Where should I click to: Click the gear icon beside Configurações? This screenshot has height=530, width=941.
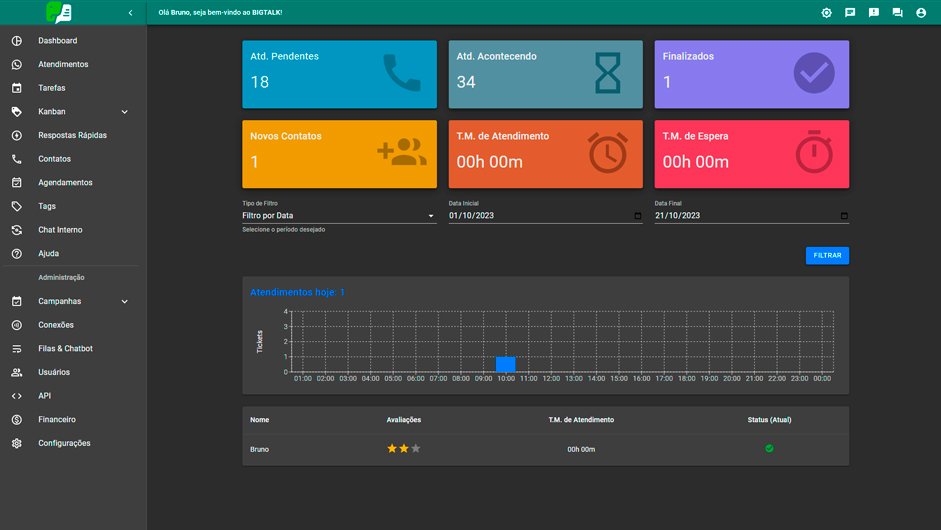tap(17, 443)
